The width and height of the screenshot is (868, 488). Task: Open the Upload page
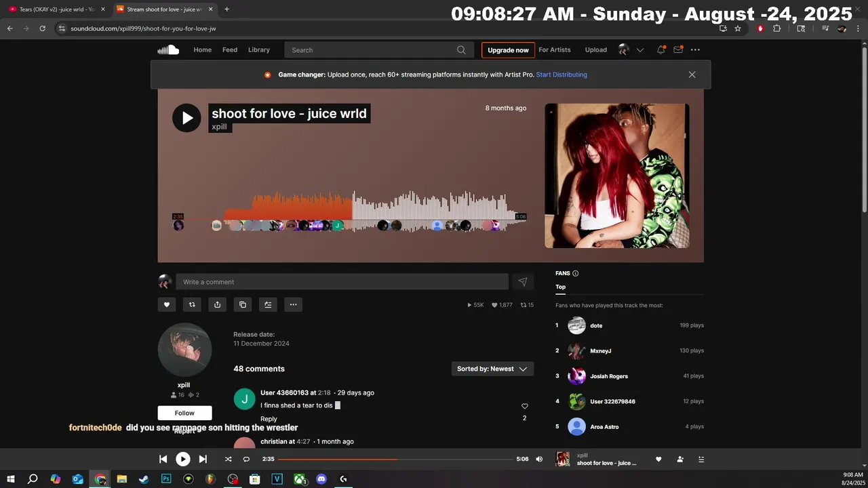(596, 49)
